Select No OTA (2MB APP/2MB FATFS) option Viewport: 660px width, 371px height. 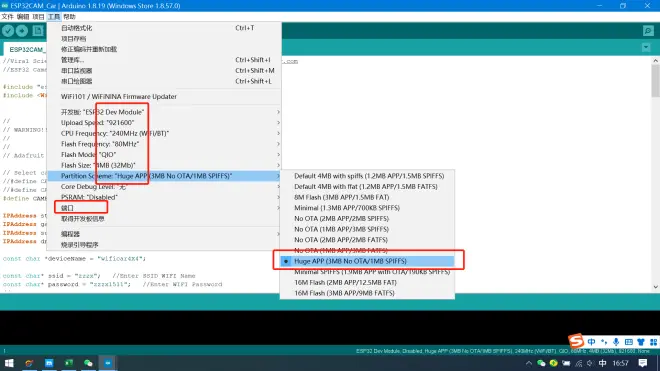click(367, 240)
